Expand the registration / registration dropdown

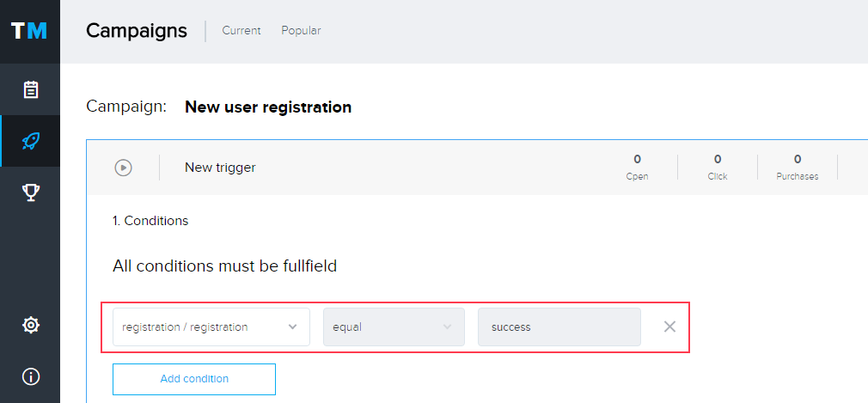(x=211, y=327)
